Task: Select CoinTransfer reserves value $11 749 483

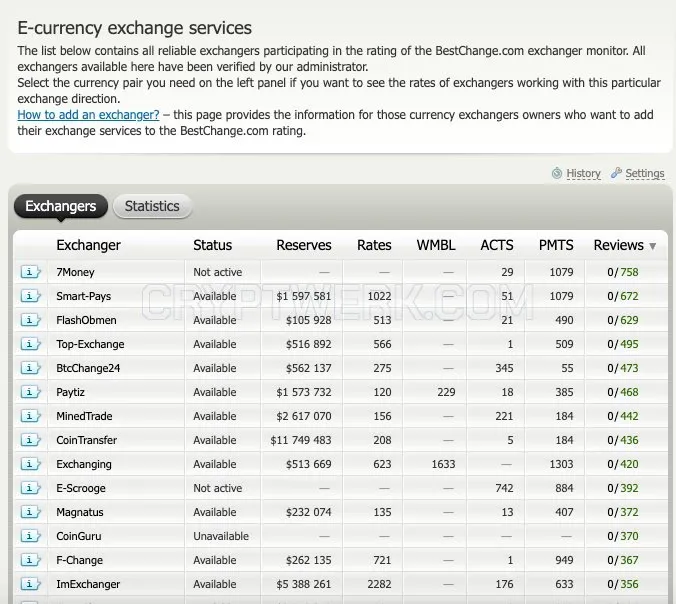Action: pyautogui.click(x=301, y=440)
